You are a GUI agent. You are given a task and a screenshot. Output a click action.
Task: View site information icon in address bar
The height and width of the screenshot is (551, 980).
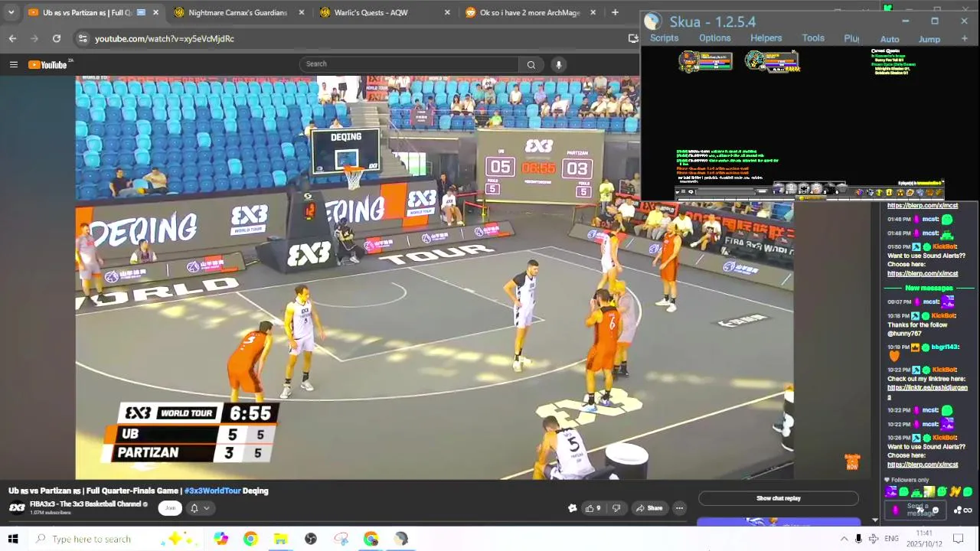(x=82, y=38)
